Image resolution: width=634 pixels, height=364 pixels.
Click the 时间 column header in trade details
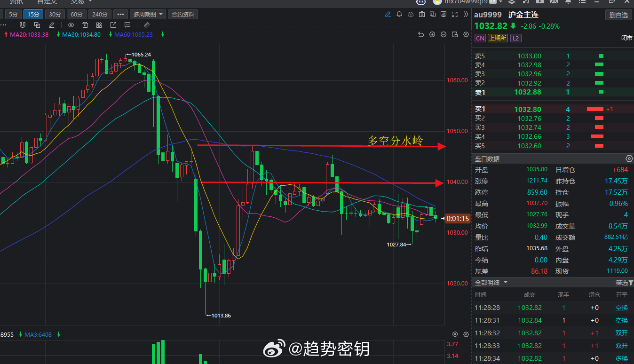click(x=481, y=295)
